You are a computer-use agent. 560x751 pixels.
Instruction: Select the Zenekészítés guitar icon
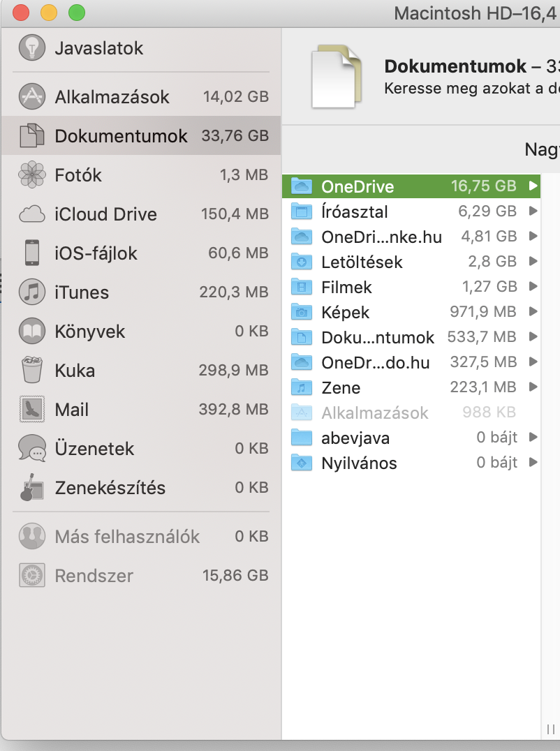click(x=32, y=488)
